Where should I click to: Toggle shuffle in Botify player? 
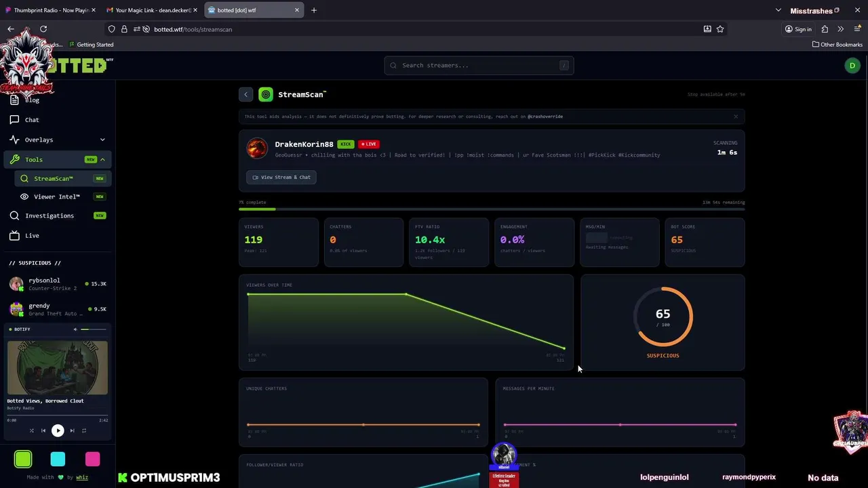(32, 430)
